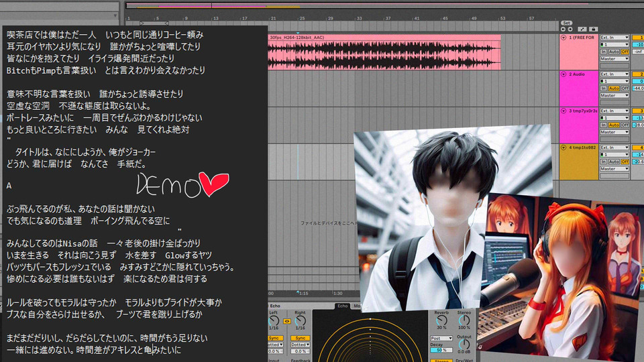Fold track 4 tmp1to982 with its arrow
The image size is (644, 362).
pos(563,147)
